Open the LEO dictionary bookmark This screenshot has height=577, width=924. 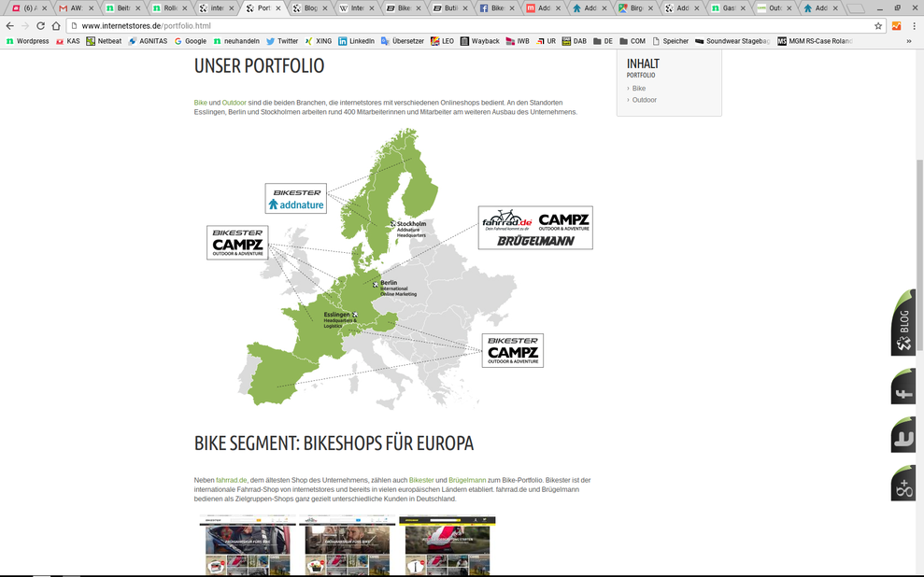click(x=442, y=41)
